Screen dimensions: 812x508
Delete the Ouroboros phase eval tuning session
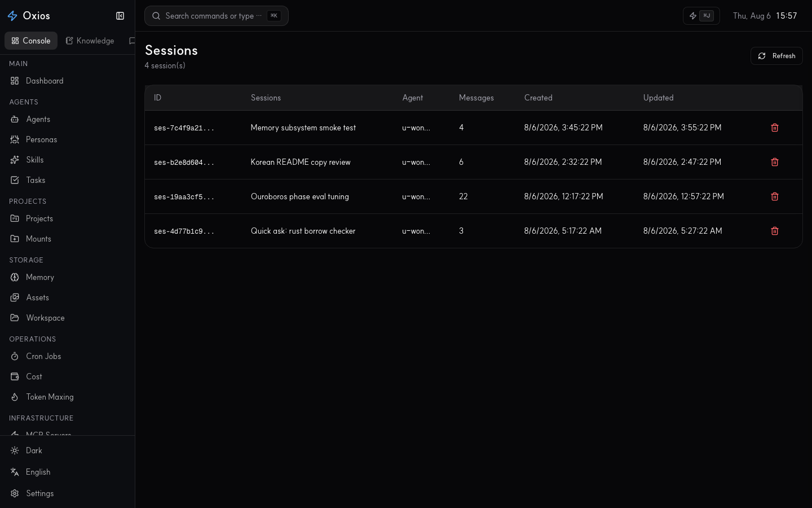[x=775, y=196]
